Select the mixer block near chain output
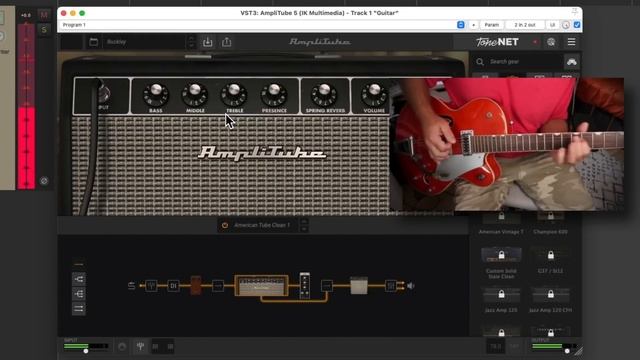 point(391,286)
